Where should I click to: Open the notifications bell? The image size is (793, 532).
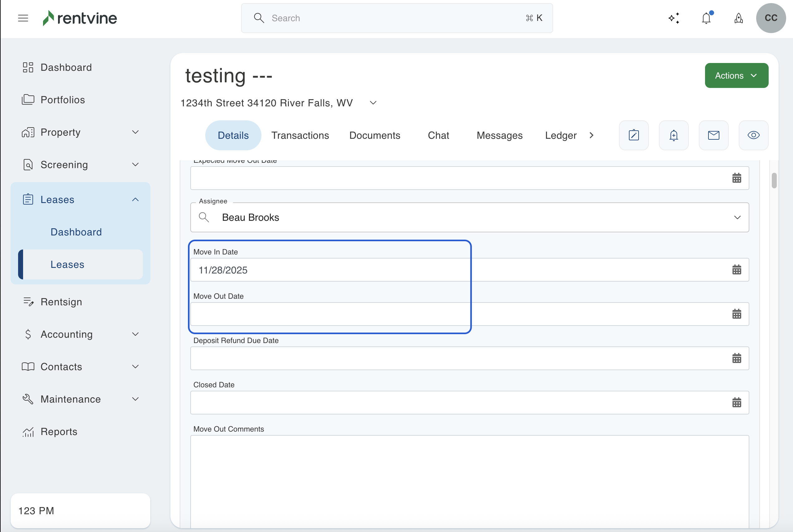coord(707,18)
